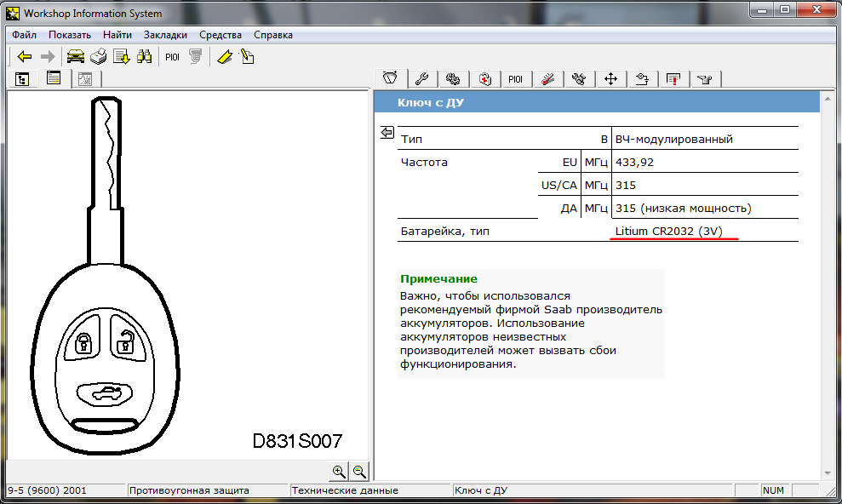Click the 'Ключ с ДУ' blue header
Image resolution: width=842 pixels, height=504 pixels.
(597, 102)
